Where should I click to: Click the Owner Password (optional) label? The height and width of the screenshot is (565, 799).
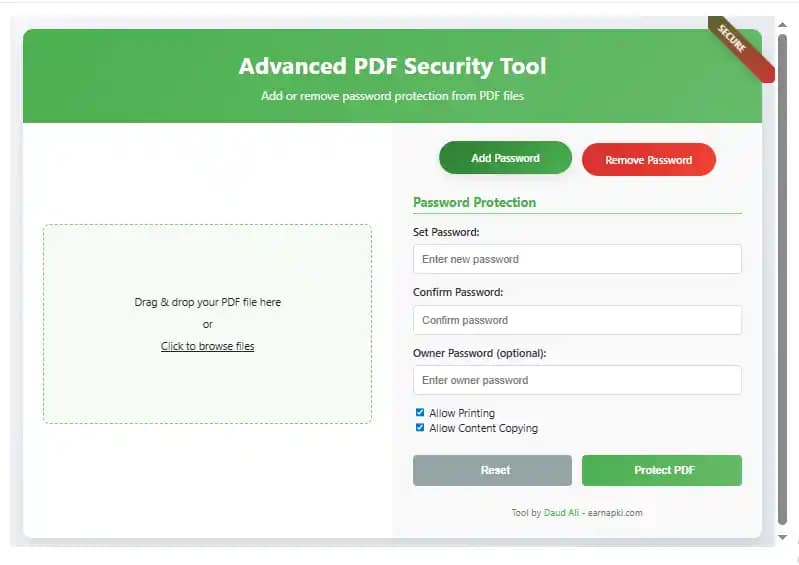pos(480,353)
